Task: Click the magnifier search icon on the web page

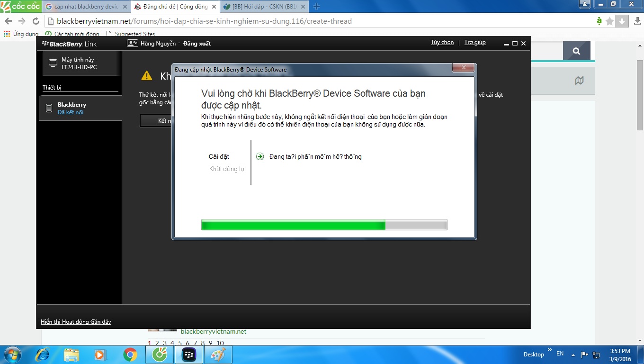Action: coord(576,51)
